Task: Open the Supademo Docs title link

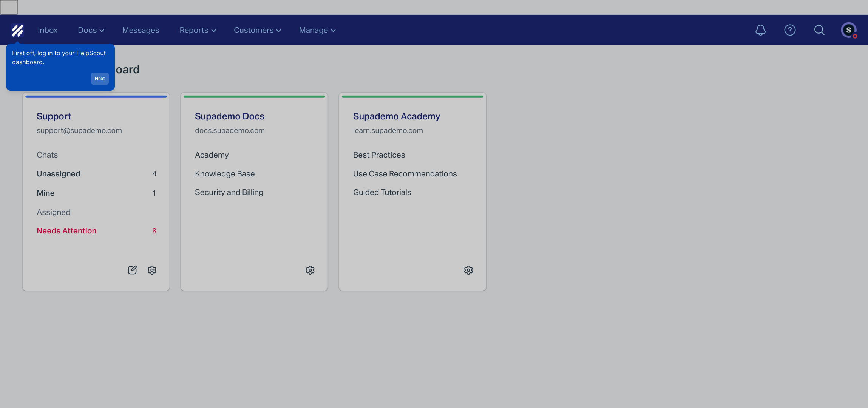Action: coord(230,116)
